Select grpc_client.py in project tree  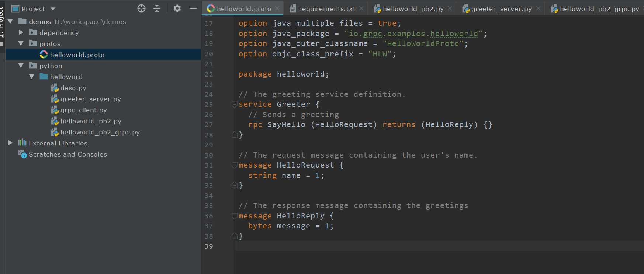tap(83, 110)
